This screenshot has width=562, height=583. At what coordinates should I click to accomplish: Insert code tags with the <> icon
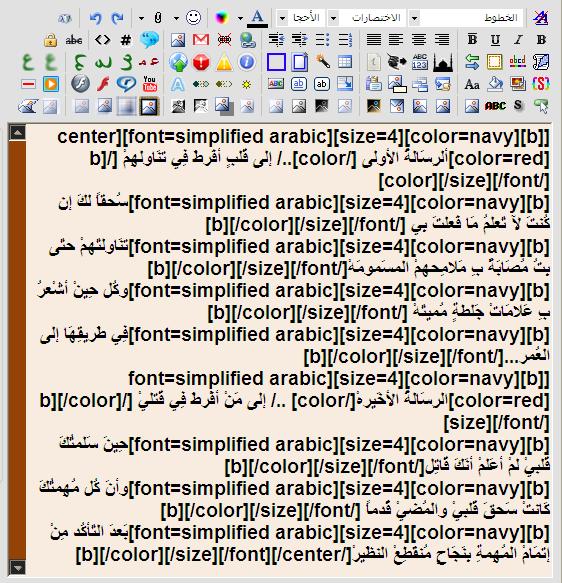pyautogui.click(x=103, y=40)
